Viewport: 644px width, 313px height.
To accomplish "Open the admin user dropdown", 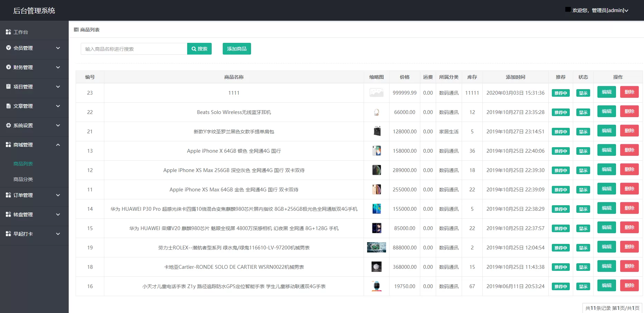I will [600, 10].
